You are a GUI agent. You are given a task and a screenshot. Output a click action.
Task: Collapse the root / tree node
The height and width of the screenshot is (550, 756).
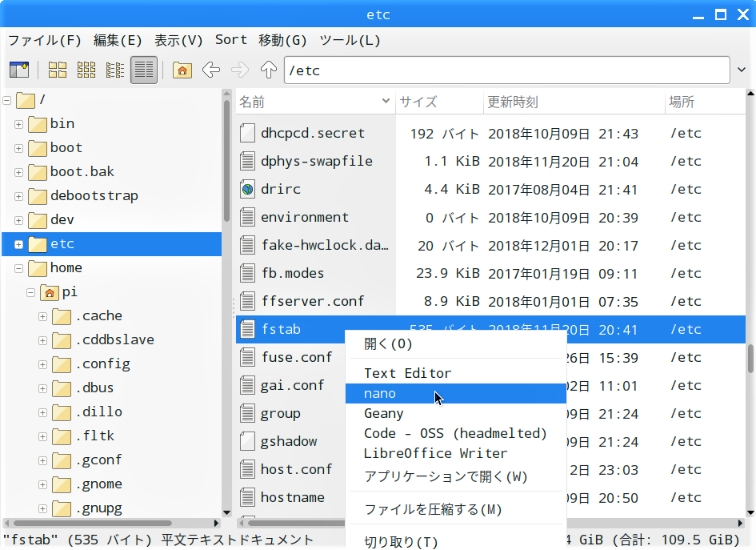coord(6,100)
